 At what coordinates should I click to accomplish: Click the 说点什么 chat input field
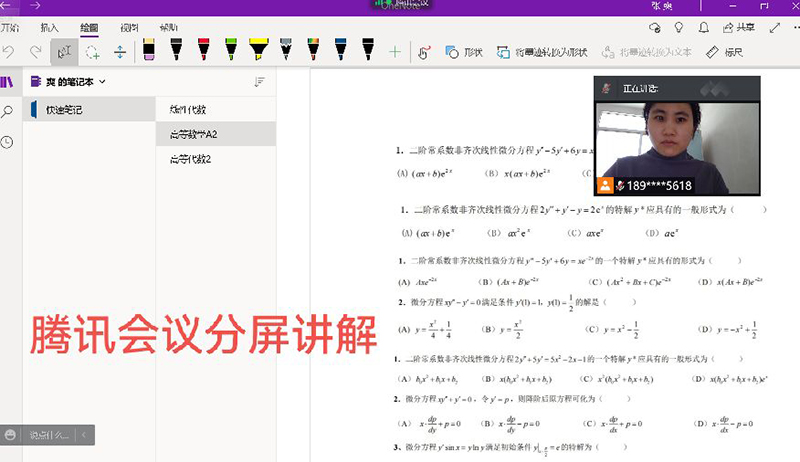[x=48, y=435]
